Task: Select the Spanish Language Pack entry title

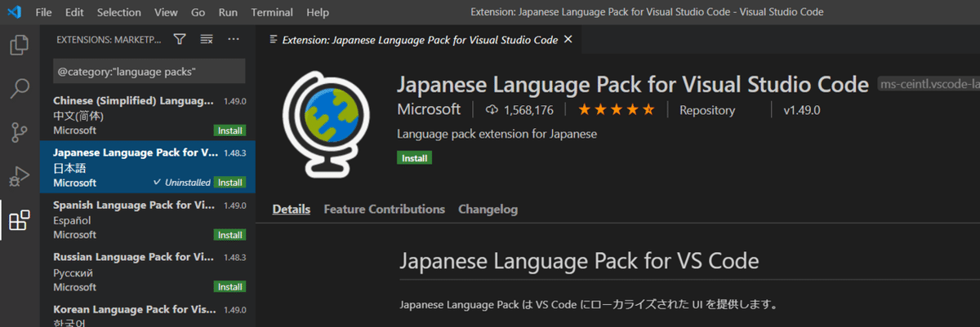Action: pyautogui.click(x=134, y=205)
